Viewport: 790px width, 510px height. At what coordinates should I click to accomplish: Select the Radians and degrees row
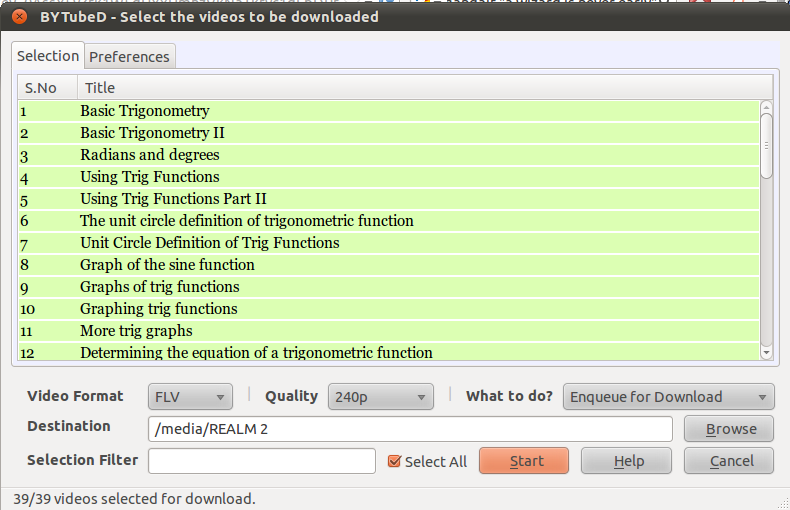click(x=389, y=155)
